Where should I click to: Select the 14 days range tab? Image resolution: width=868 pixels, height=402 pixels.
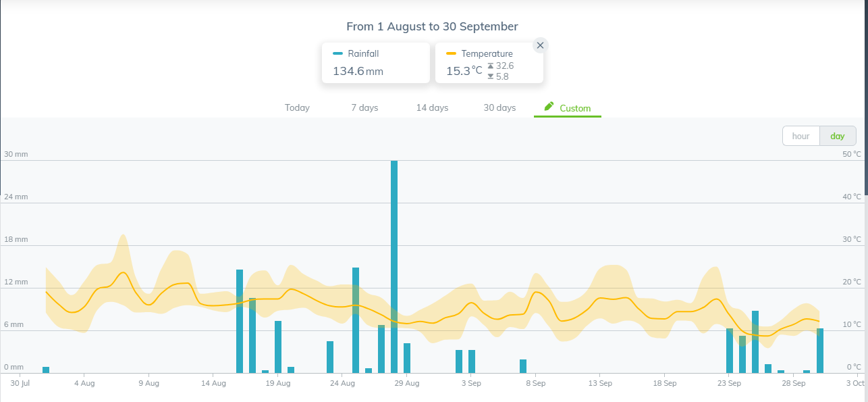point(432,108)
